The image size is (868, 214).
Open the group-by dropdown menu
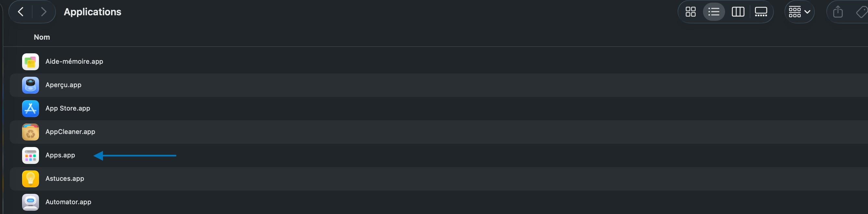[799, 12]
